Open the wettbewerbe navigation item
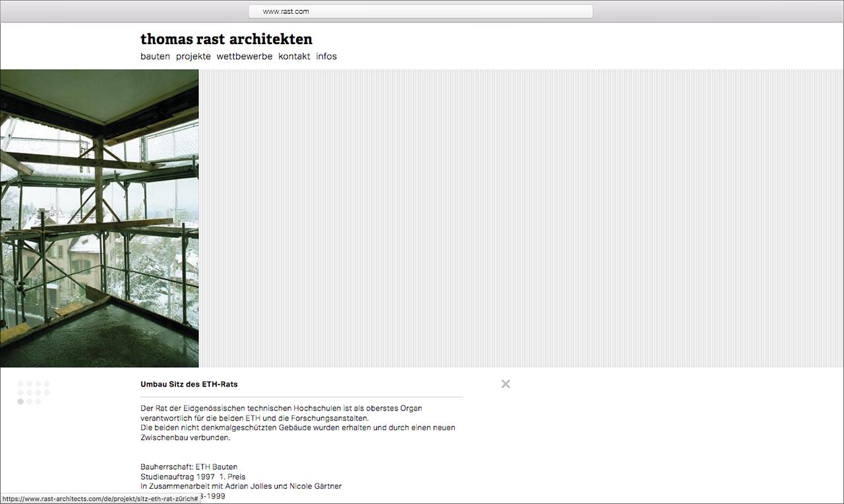The width and height of the screenshot is (844, 504). [245, 57]
